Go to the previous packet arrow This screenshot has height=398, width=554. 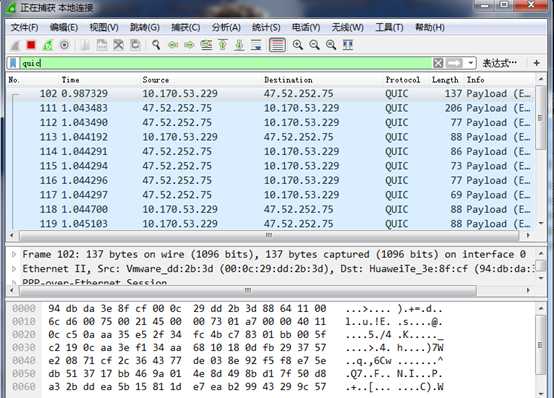(173, 45)
